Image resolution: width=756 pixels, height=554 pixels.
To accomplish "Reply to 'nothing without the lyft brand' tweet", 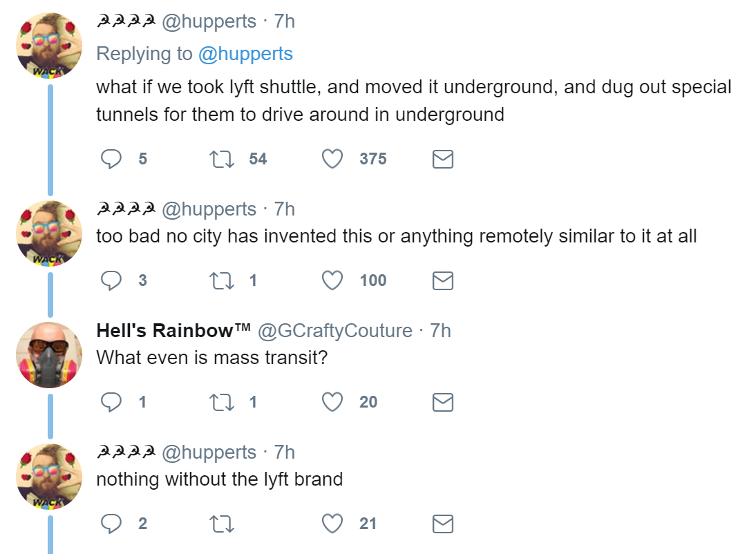I will click(x=111, y=524).
